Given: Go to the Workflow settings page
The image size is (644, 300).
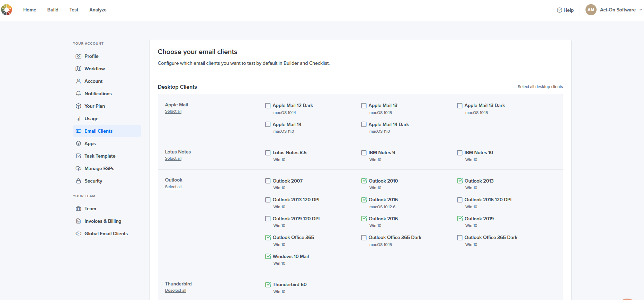Looking at the screenshot, I should click(x=107, y=69).
